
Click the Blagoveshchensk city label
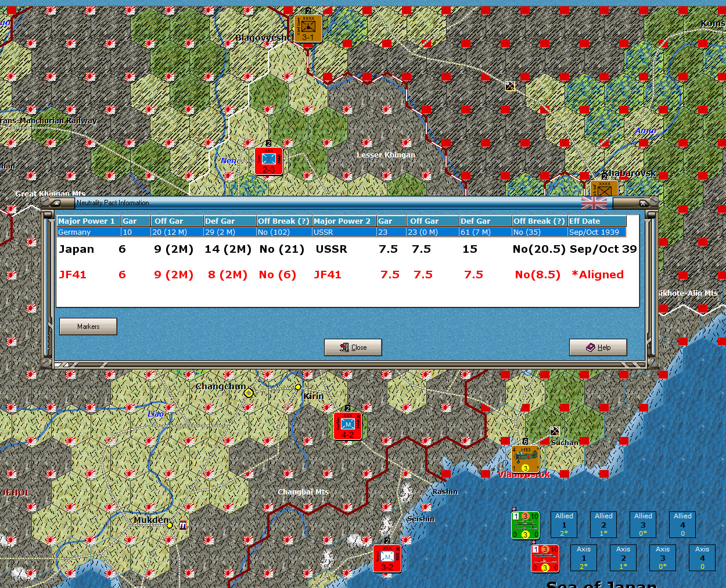click(264, 38)
